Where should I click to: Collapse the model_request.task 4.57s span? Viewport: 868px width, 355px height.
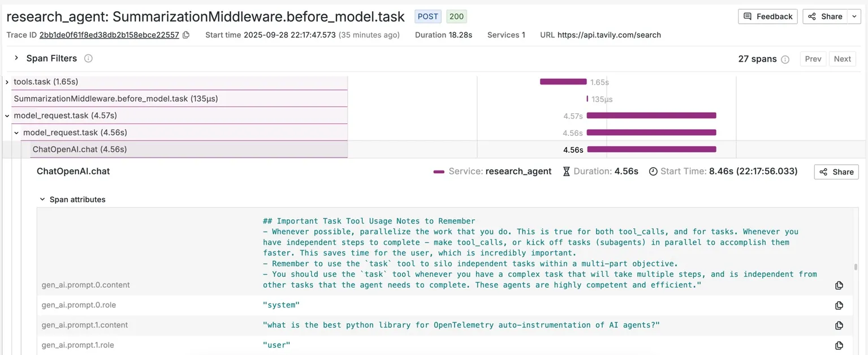click(x=7, y=116)
